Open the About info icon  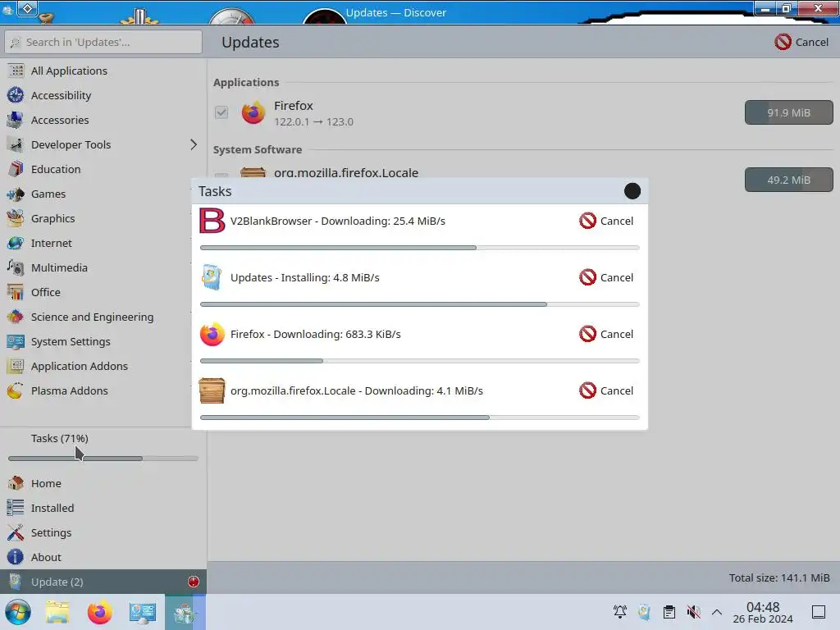pos(16,557)
